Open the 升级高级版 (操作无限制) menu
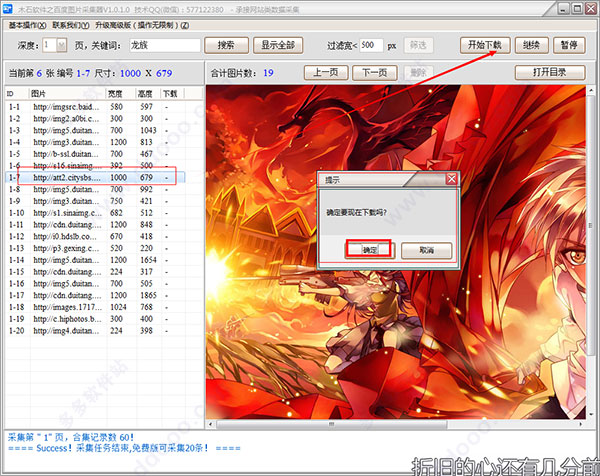600x476 pixels. tap(142, 25)
